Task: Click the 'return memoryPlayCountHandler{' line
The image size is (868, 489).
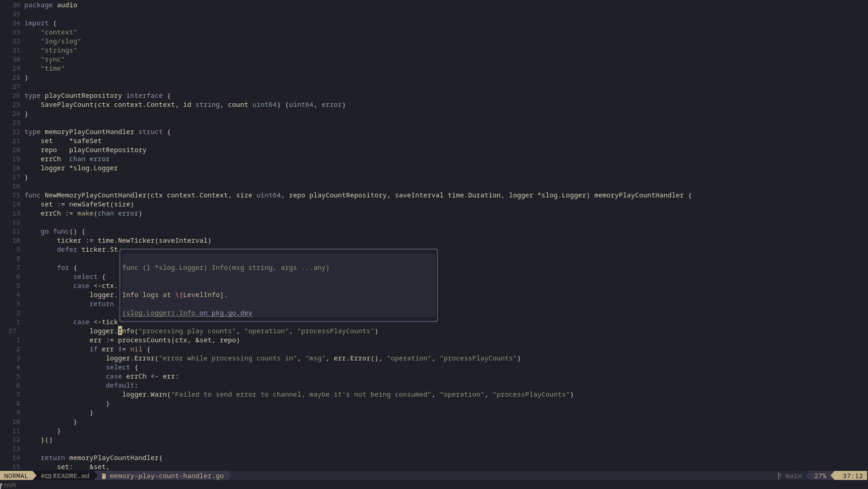Action: coord(101,458)
